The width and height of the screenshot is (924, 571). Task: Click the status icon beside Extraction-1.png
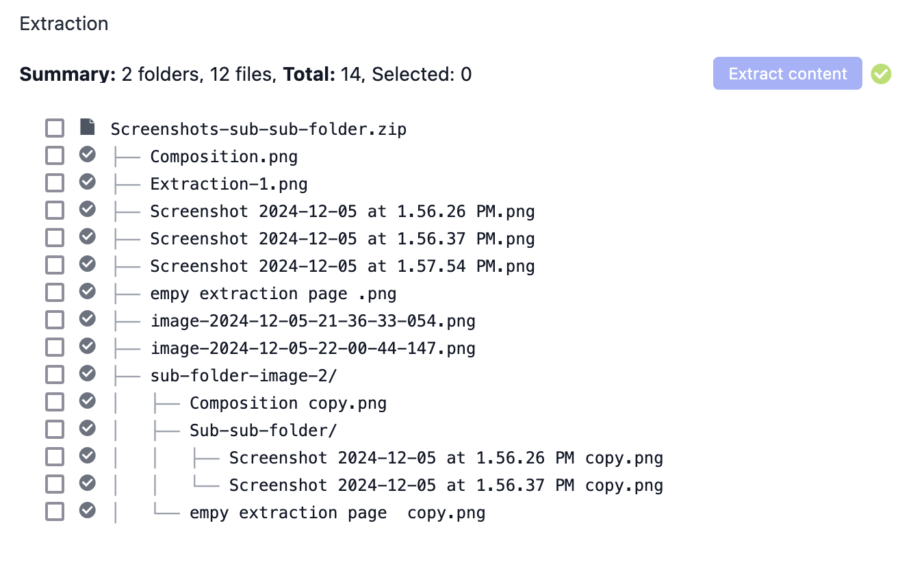pos(87,182)
